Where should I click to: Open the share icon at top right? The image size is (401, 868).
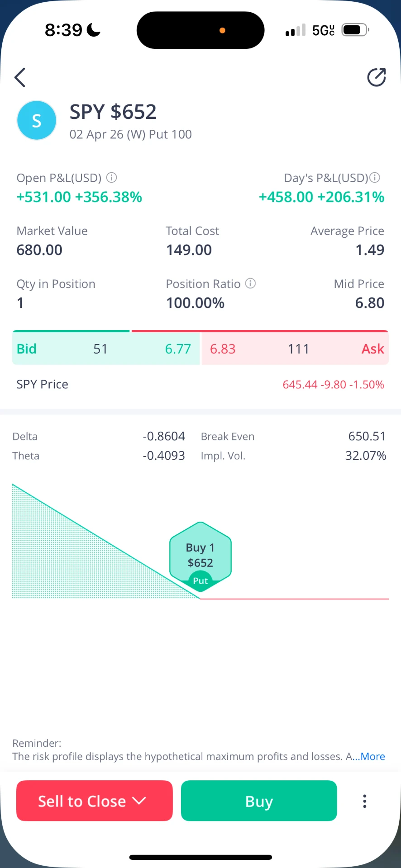pyautogui.click(x=376, y=77)
